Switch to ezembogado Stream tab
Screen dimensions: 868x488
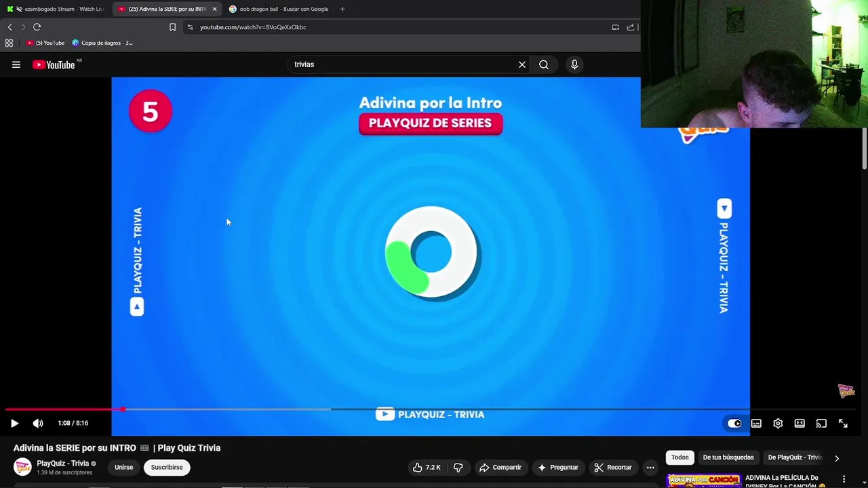point(56,9)
